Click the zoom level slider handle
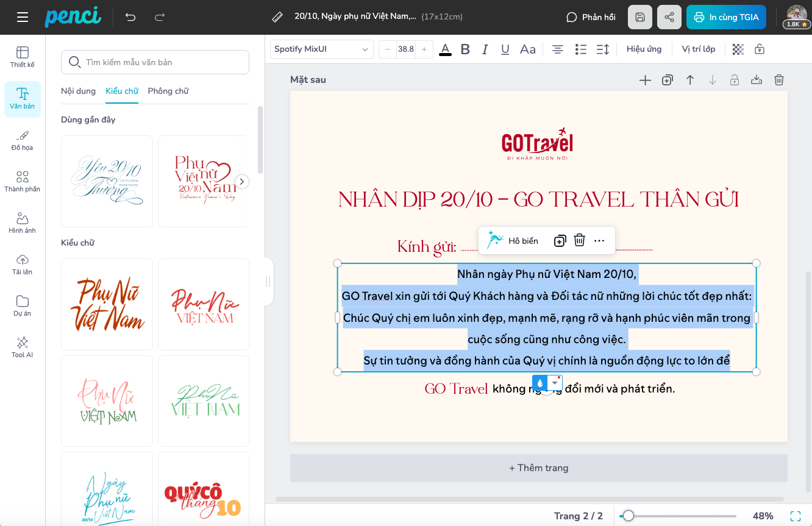The image size is (812, 526). click(628, 516)
